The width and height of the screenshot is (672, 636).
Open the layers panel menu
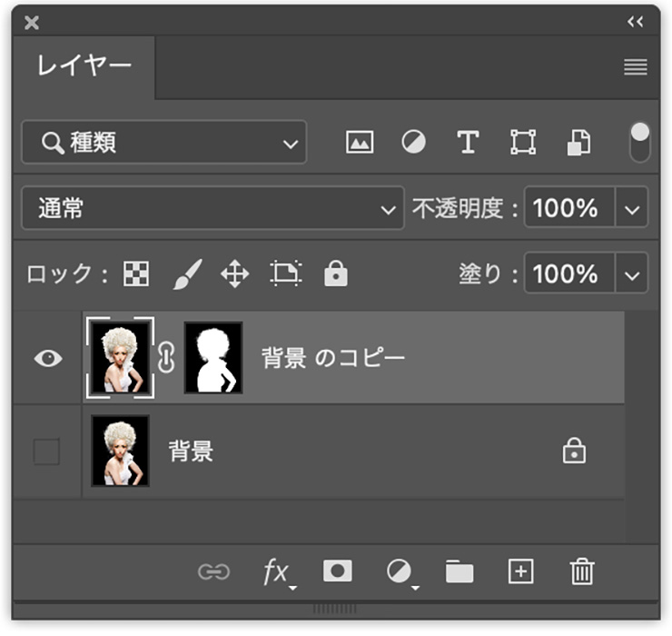pyautogui.click(x=636, y=67)
